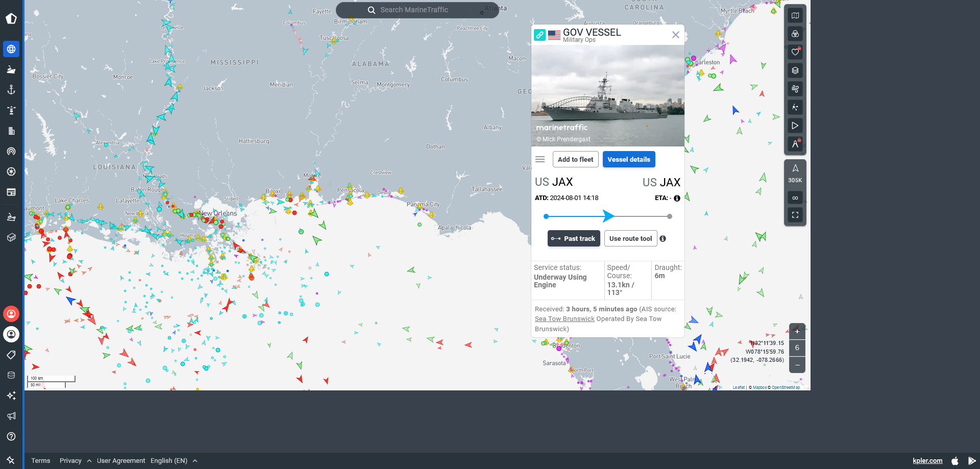This screenshot has height=469, width=980.
Task: Zoom in with the plus button
Action: (797, 331)
